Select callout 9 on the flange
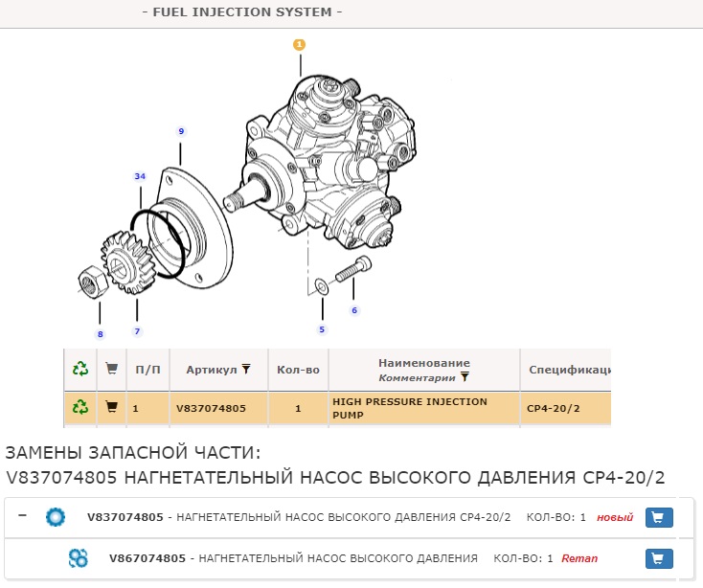 tap(181, 130)
